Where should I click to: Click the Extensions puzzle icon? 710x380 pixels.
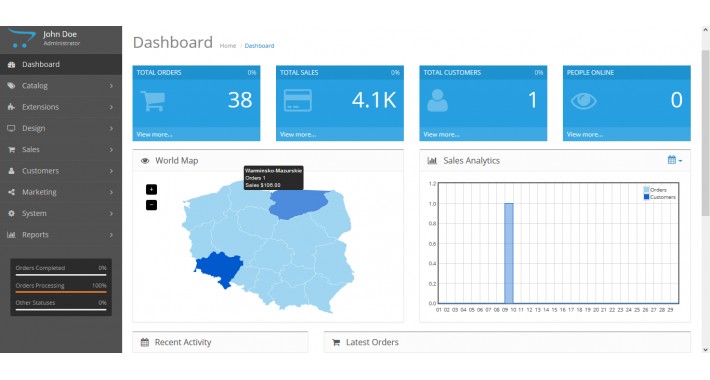tap(11, 107)
